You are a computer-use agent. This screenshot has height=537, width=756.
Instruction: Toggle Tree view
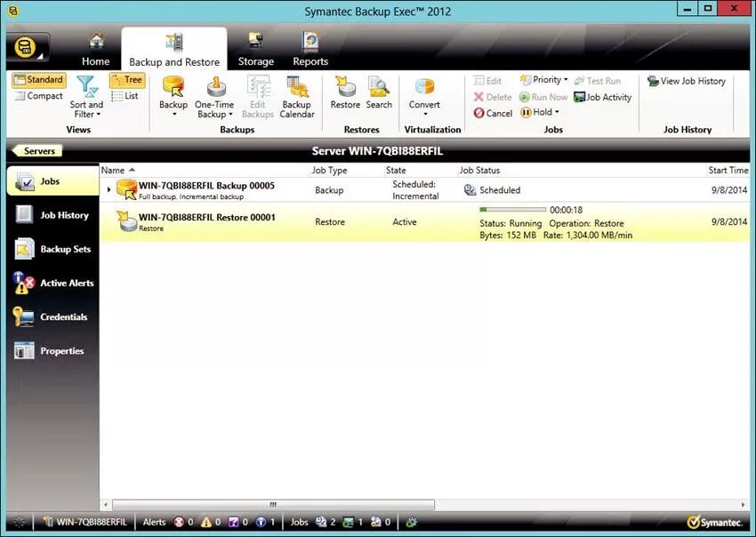click(127, 79)
